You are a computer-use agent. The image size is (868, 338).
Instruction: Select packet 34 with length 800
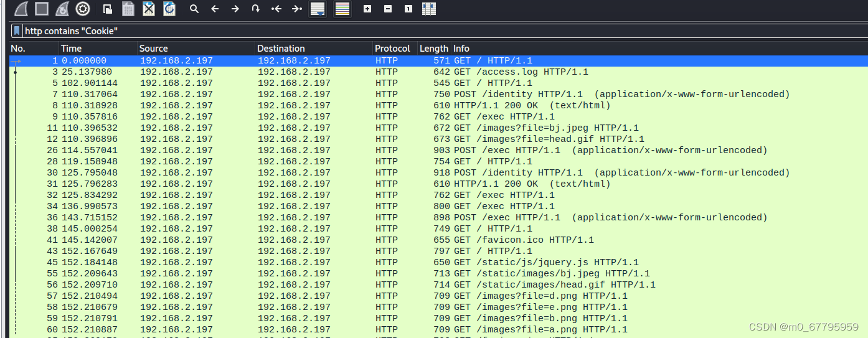[438, 207]
